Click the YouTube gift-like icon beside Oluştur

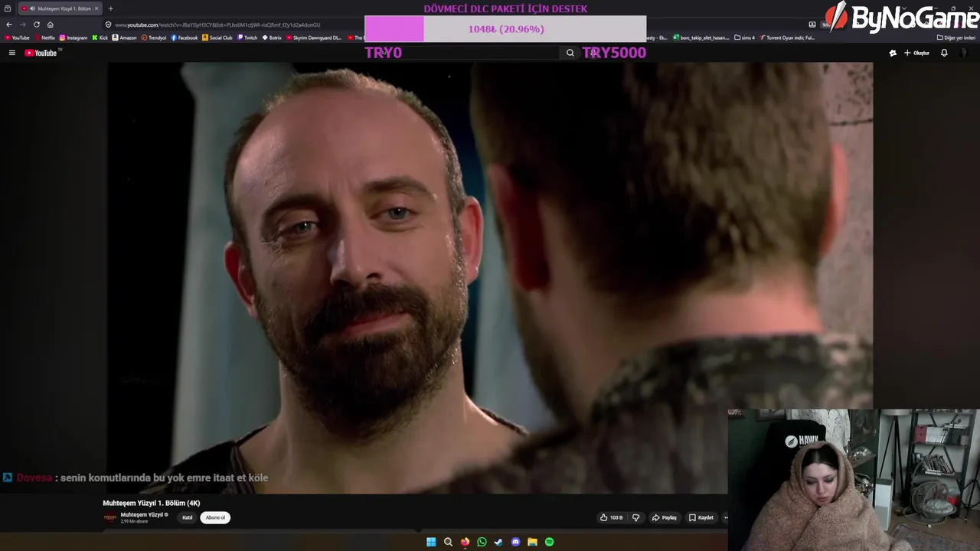pos(893,53)
